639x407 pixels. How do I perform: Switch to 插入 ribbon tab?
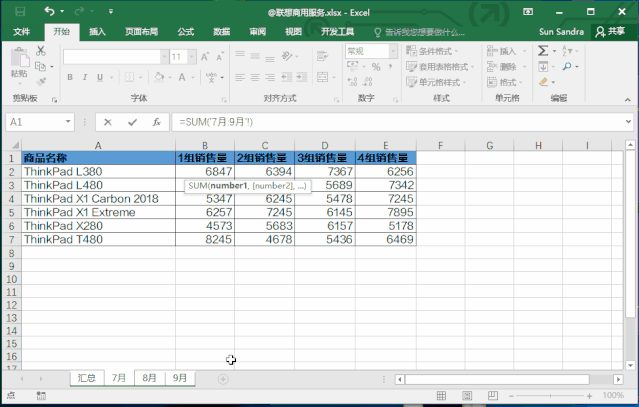tap(97, 32)
